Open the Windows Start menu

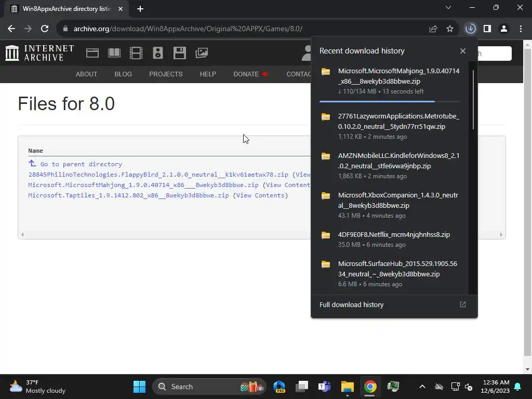click(139, 387)
